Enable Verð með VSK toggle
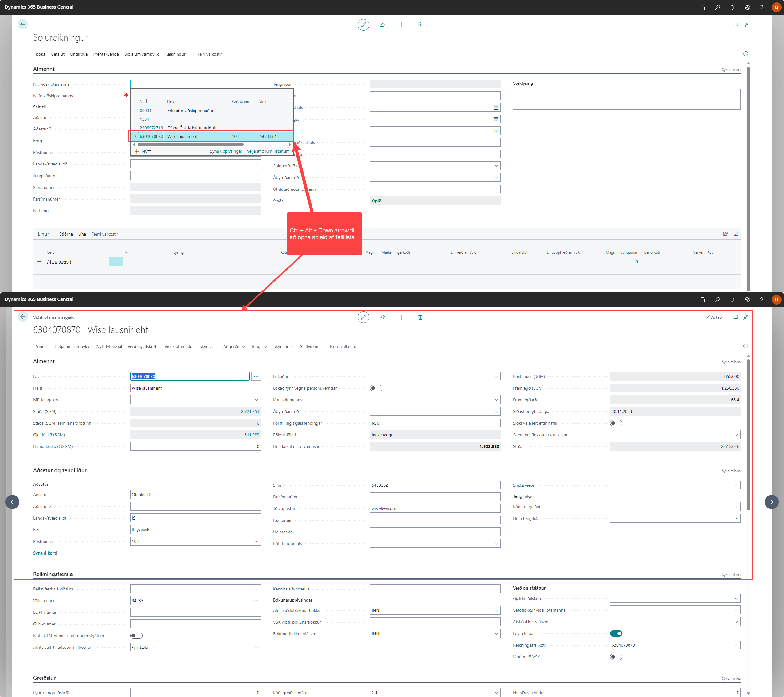 tap(616, 657)
